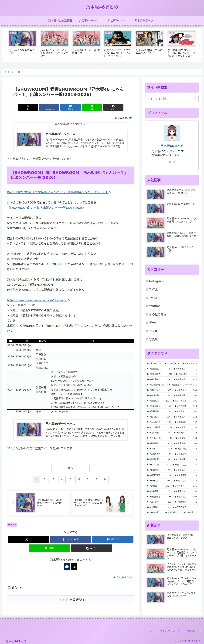Open tag #遠藤さくら 383

pyautogui.click(x=159, y=390)
